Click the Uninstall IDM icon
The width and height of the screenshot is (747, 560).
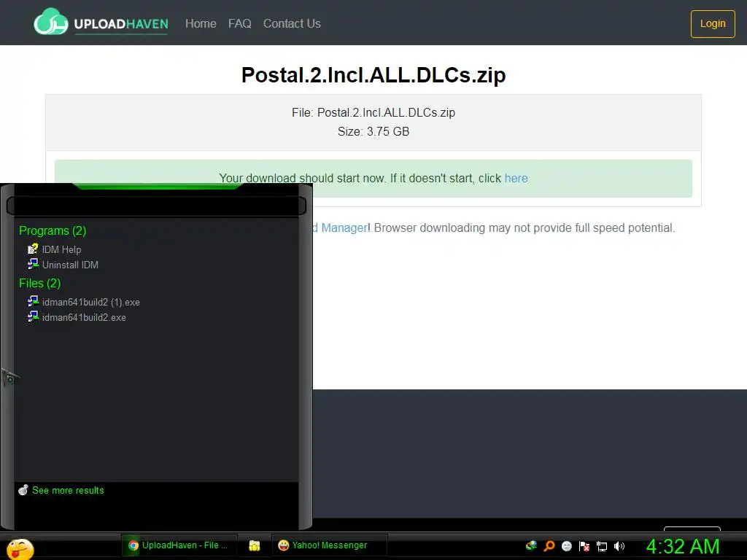[x=33, y=264]
